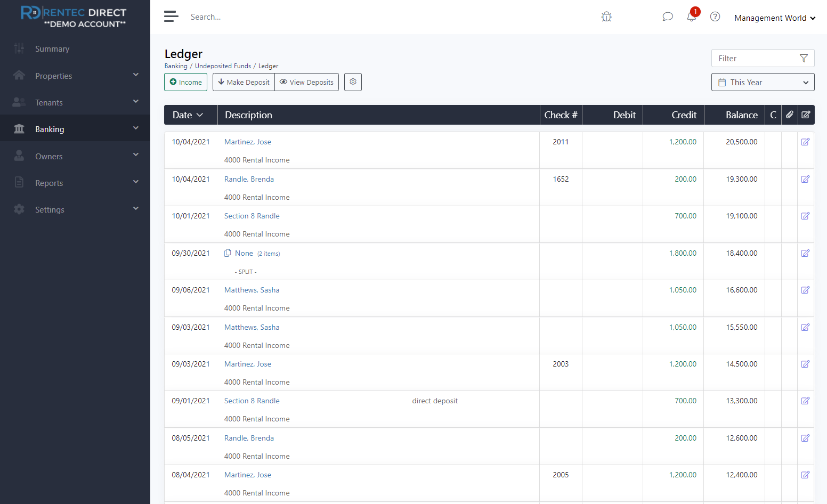Click the ledger settings gear icon

tap(353, 82)
